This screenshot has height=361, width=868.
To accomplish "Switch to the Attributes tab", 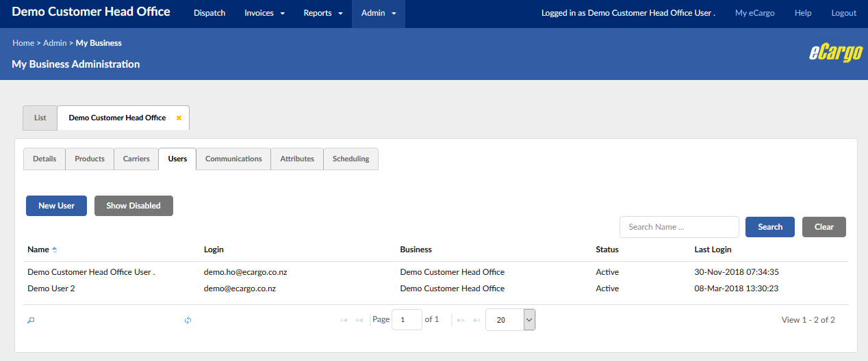I will tap(297, 159).
